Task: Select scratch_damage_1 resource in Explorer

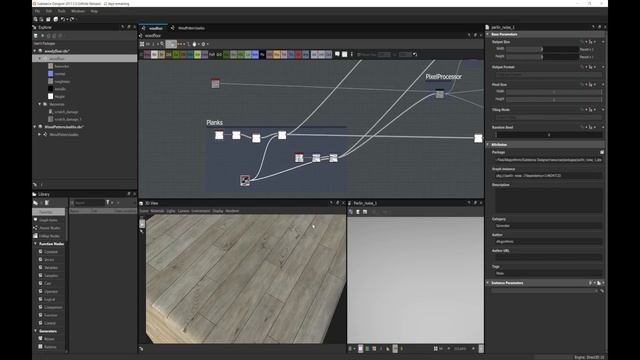Action: pos(64,119)
